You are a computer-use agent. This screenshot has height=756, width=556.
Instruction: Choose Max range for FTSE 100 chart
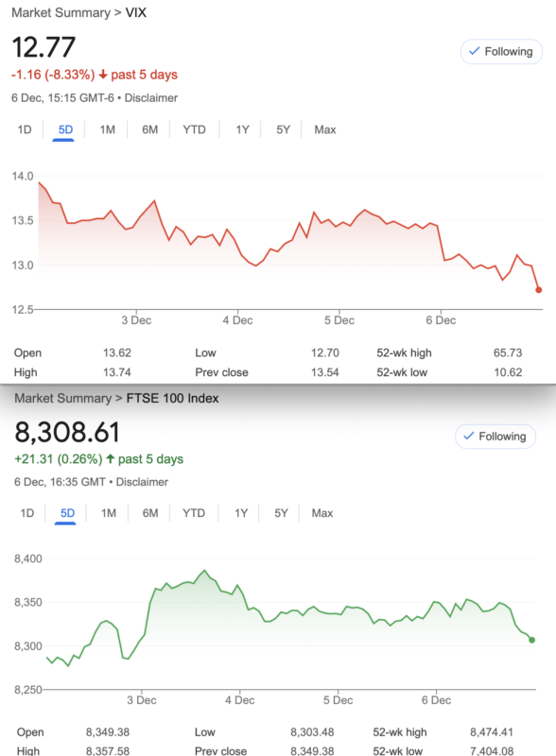(x=321, y=513)
